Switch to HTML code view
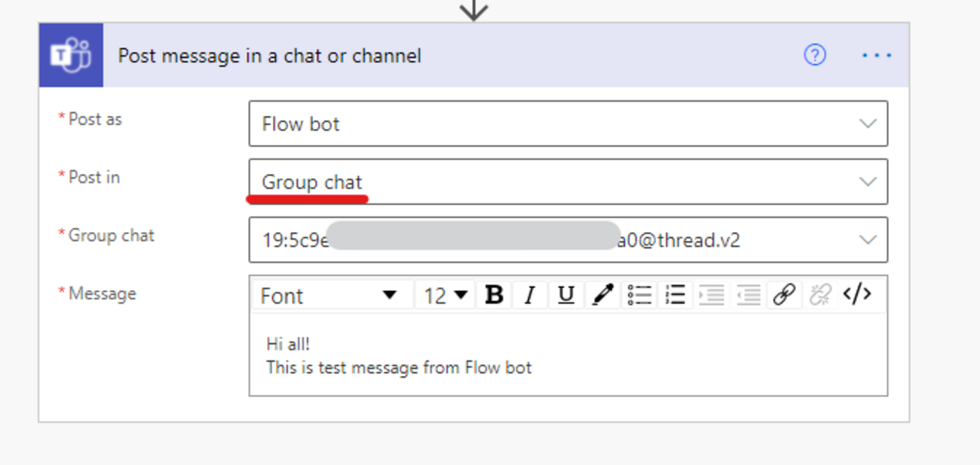Image resolution: width=980 pixels, height=465 pixels. [857, 295]
